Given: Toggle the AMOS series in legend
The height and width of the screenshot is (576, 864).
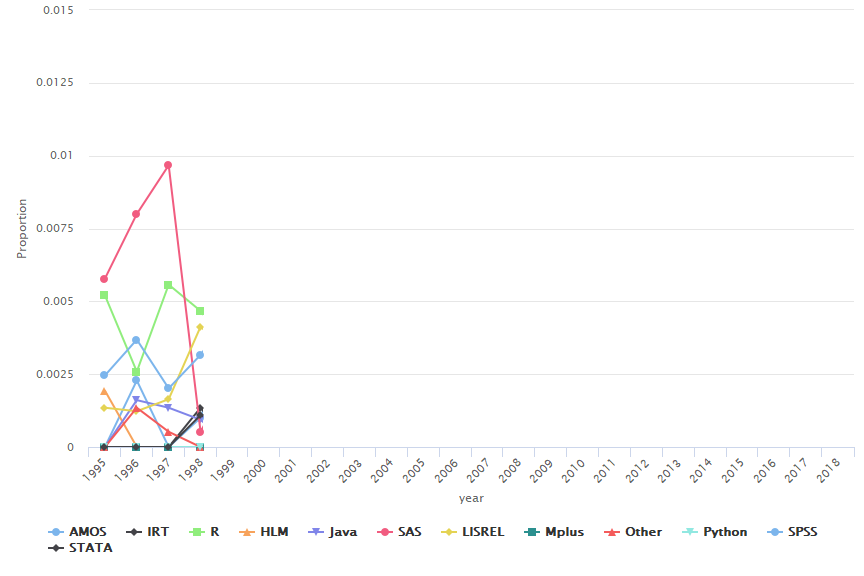Looking at the screenshot, I should pos(85,532).
